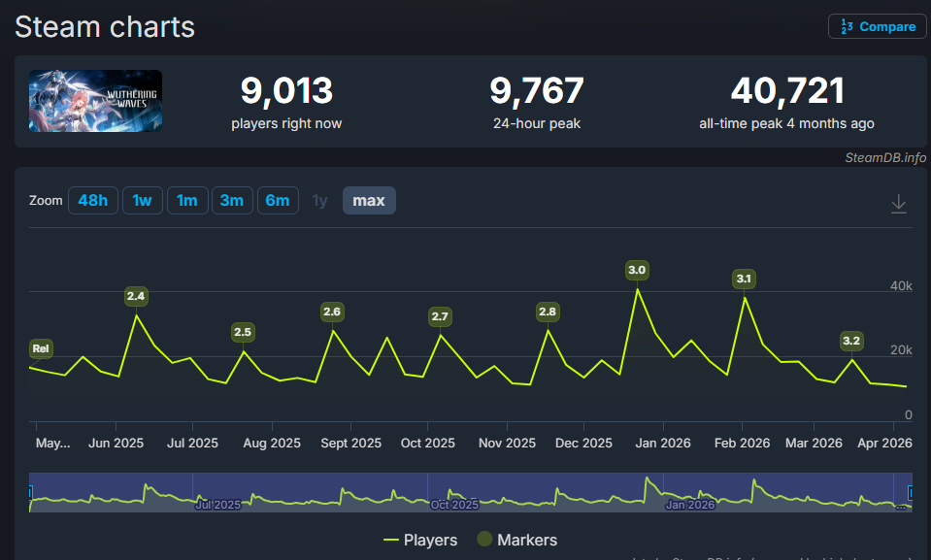This screenshot has height=560, width=931.
Task: Click the 3.2 version marker
Action: [x=851, y=341]
